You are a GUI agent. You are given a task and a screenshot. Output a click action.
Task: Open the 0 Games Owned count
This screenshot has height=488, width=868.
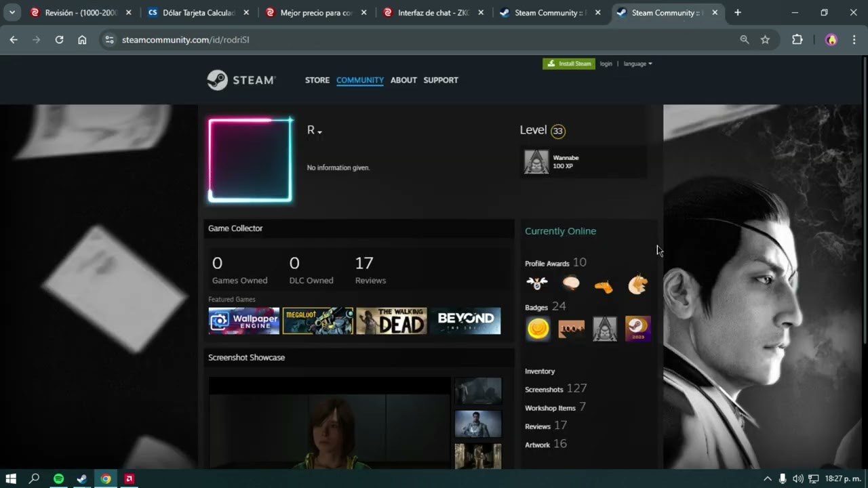[239, 270]
